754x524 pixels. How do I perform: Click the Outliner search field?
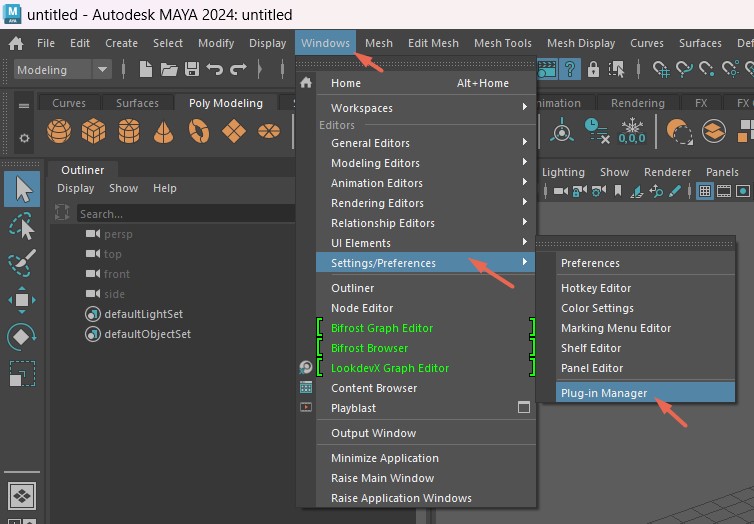pyautogui.click(x=186, y=213)
